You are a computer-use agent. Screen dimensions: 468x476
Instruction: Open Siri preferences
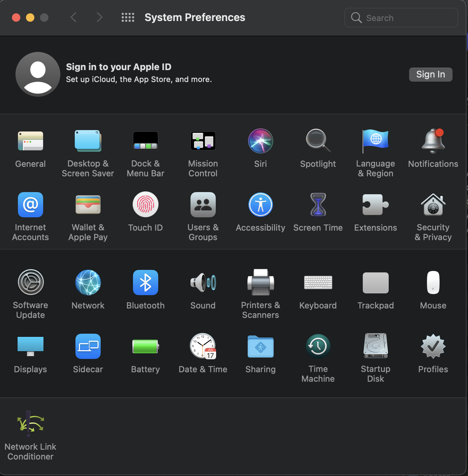[260, 141]
